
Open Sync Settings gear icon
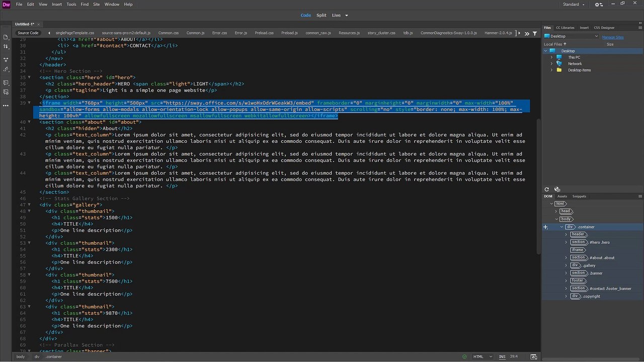coord(599,5)
